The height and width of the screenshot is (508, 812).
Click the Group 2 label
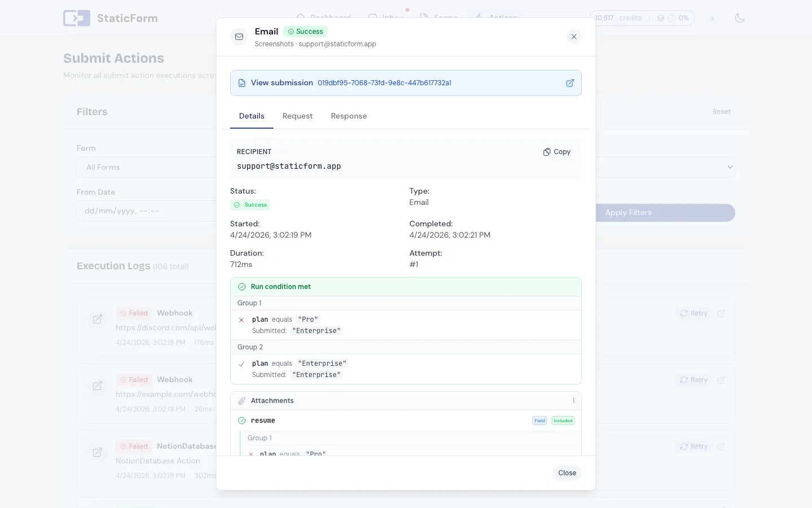pos(250,347)
